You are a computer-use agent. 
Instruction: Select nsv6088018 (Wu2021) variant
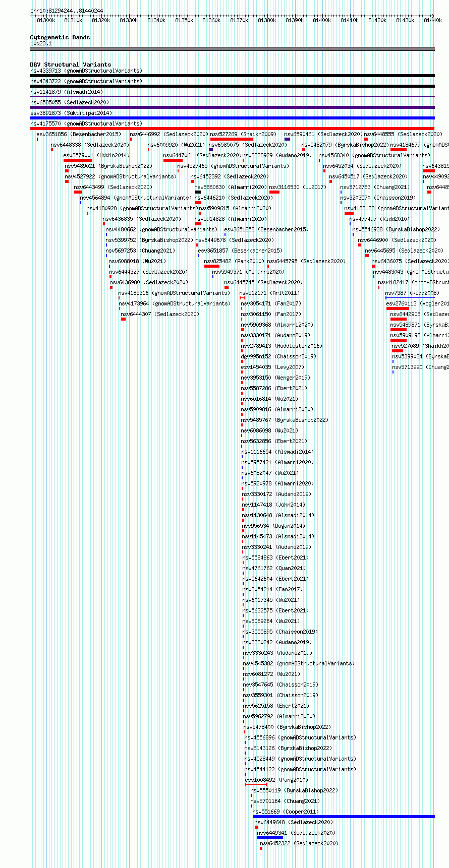pos(137,261)
